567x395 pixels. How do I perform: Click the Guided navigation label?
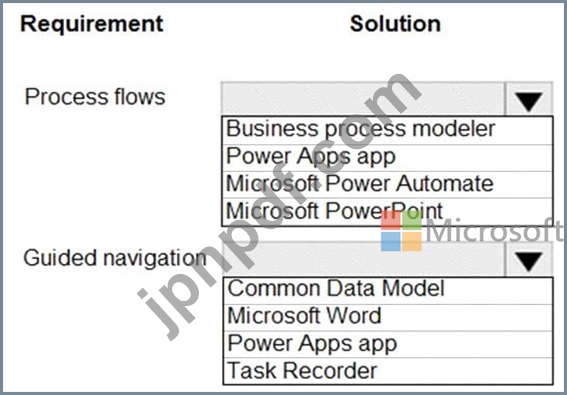(x=115, y=258)
